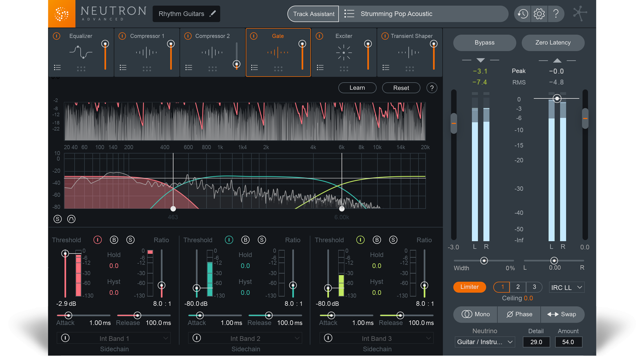Open the Gate help question mark
Screen dimensions: 644x361
point(432,88)
